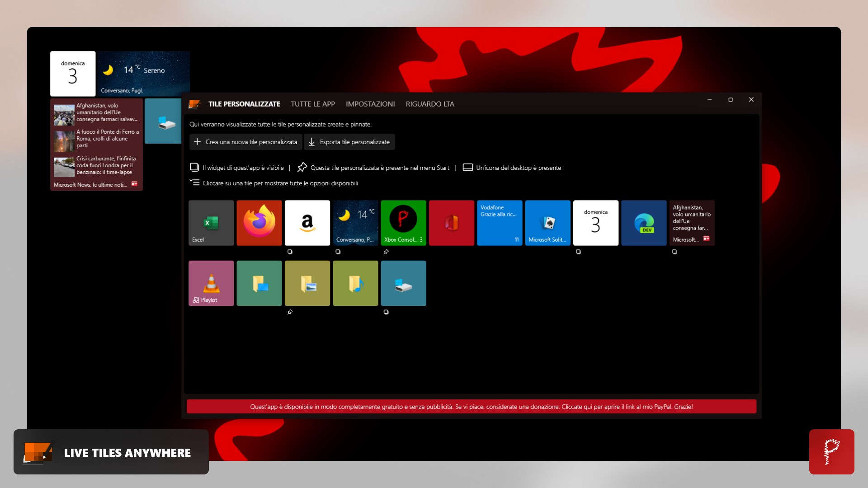Open the Edge DEV tile

pos(644,223)
